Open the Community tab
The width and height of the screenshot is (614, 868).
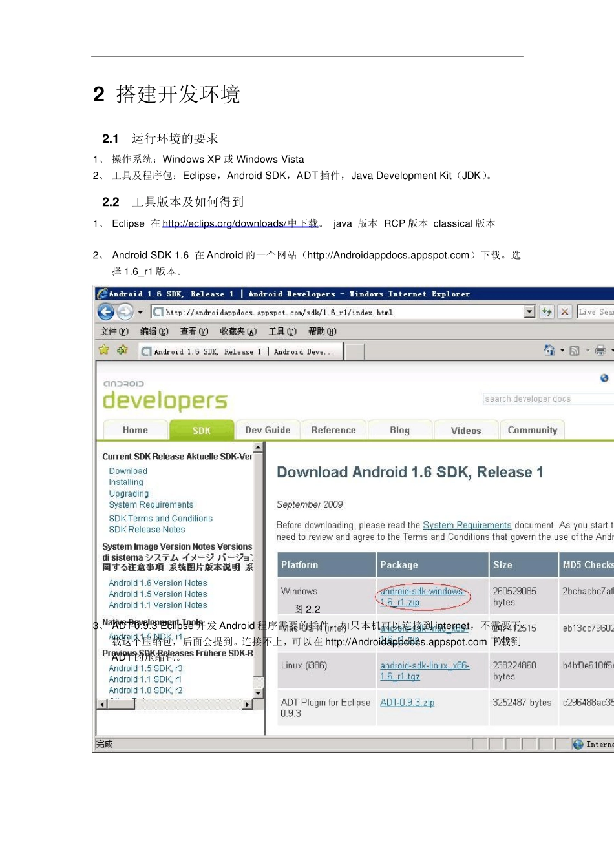click(x=533, y=430)
